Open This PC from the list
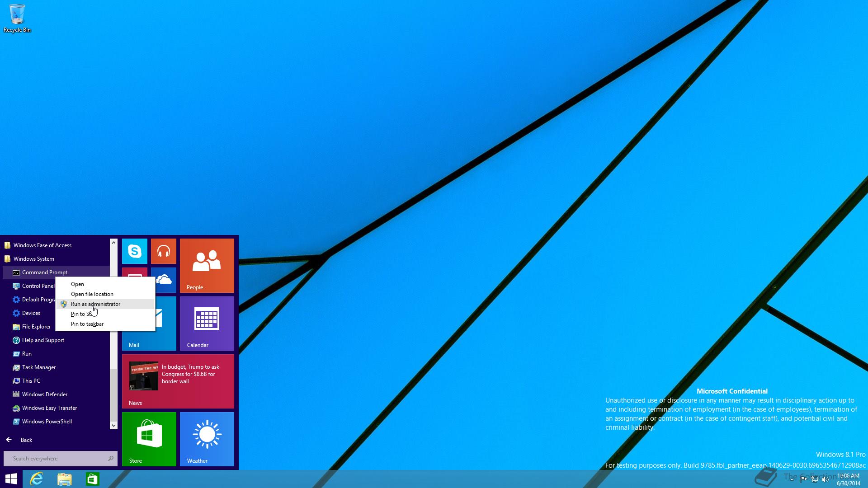The image size is (868, 488). tap(56, 381)
